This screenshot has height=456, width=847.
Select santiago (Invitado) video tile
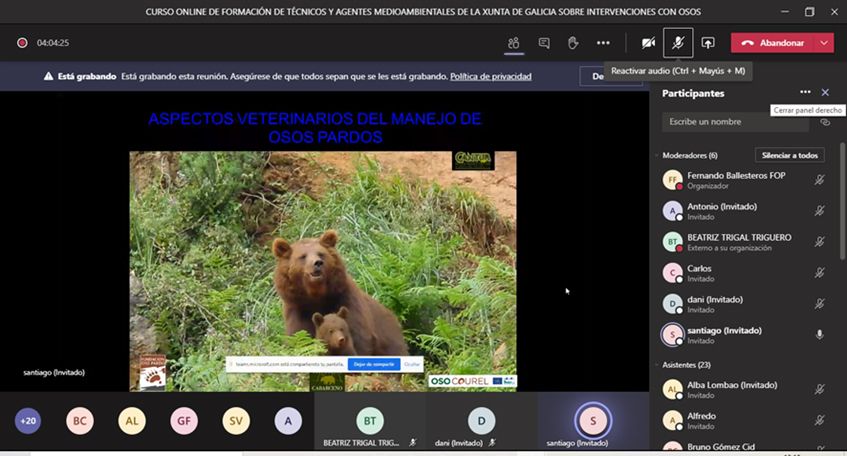[x=593, y=421]
